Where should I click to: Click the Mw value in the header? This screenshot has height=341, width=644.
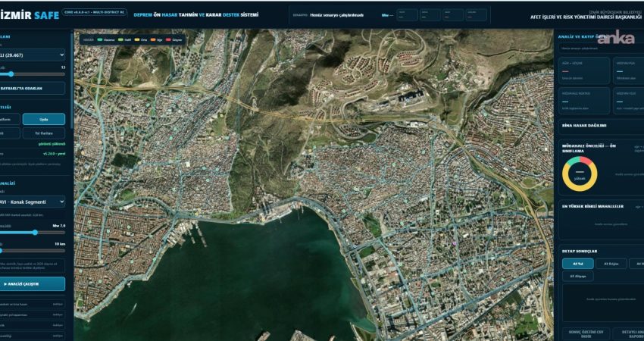387,15
